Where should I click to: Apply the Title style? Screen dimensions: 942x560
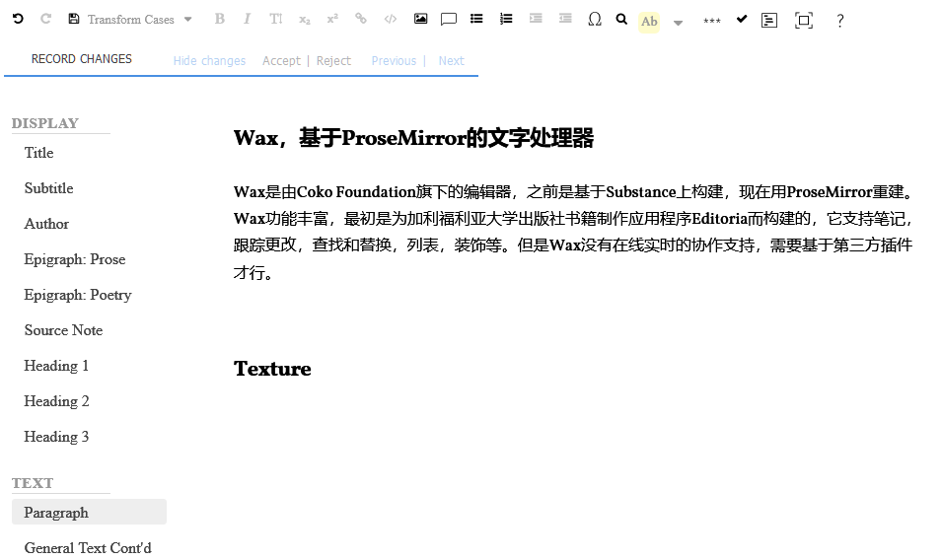[x=39, y=153]
